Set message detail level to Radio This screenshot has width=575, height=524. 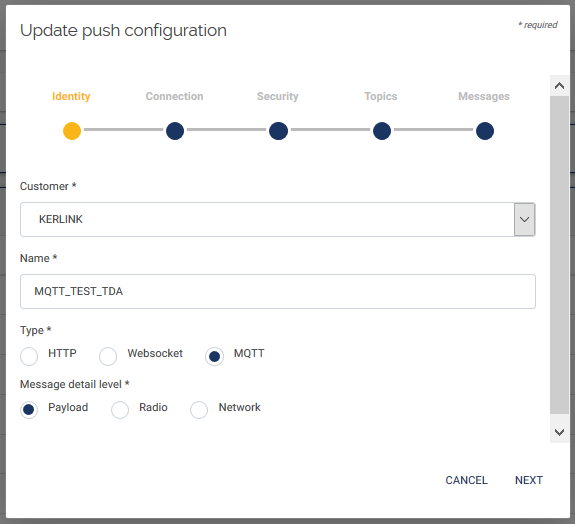coord(120,410)
